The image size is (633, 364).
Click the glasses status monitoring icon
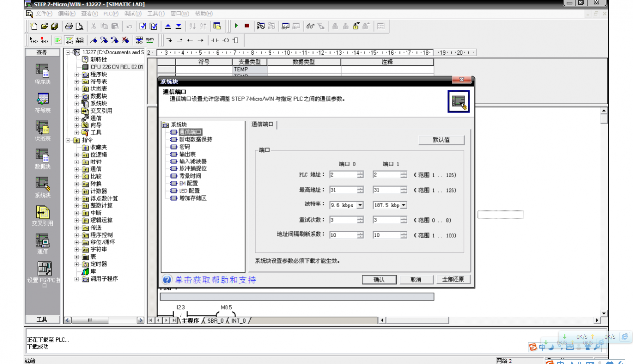310,26
